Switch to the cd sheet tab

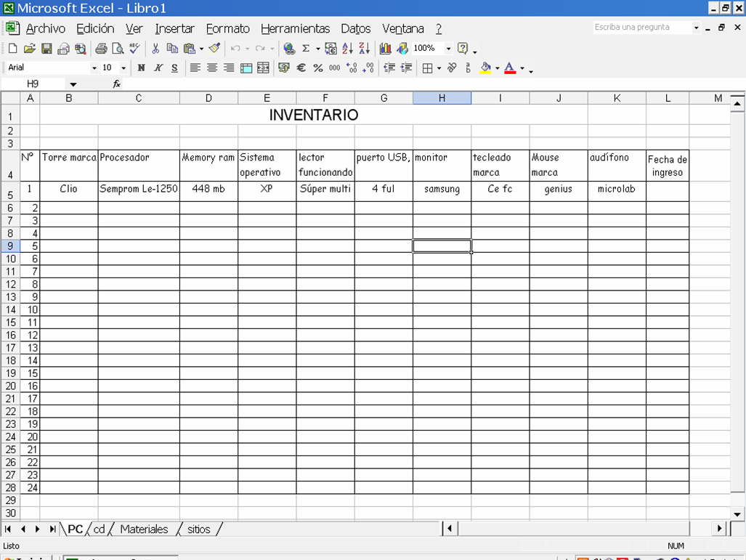pos(99,529)
